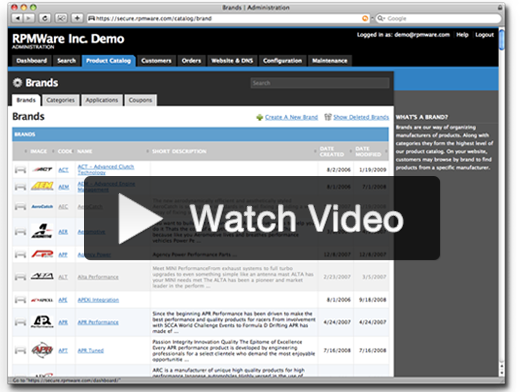
Task: Click the ALT brand code link
Action: click(63, 277)
